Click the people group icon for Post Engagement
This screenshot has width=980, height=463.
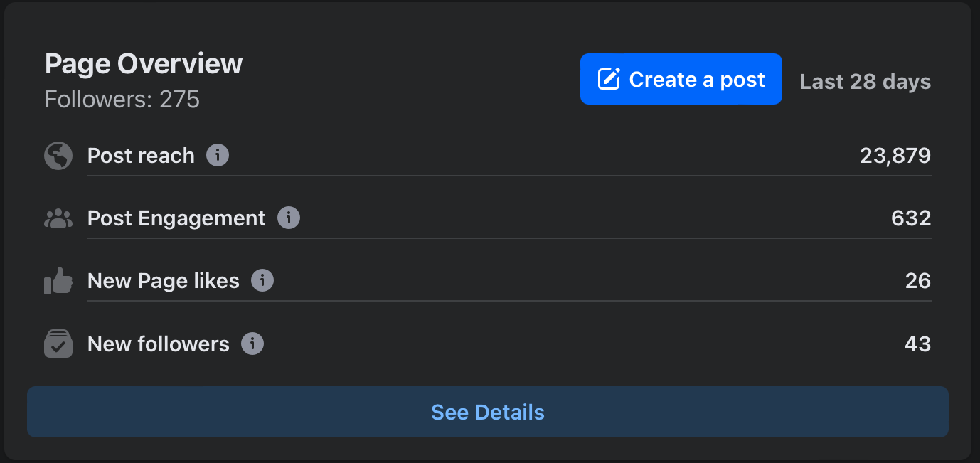coord(58,218)
